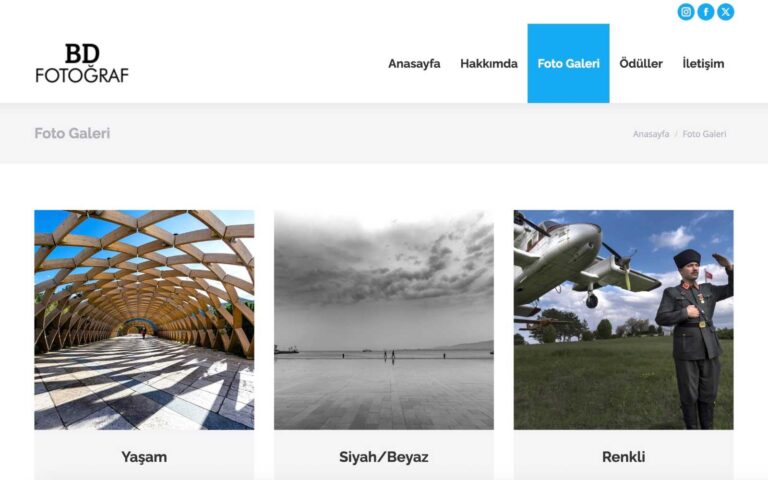Open the airplane and soldier thumbnail

click(624, 320)
